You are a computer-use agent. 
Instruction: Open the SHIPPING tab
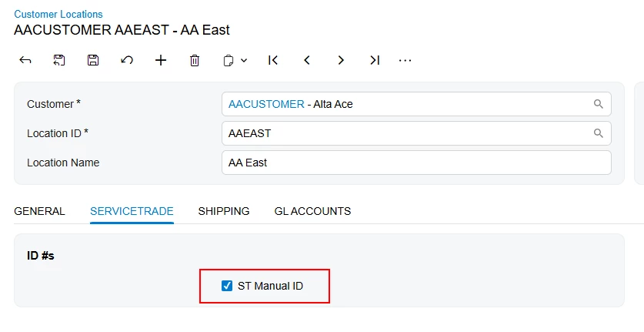coord(223,211)
